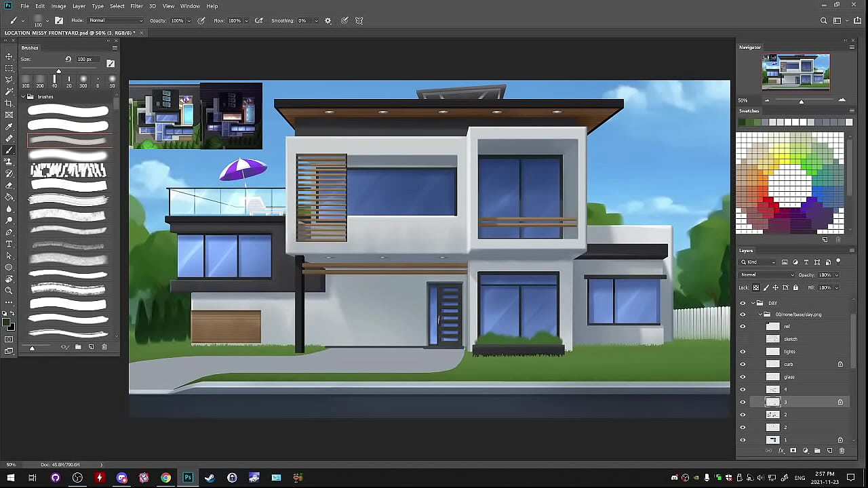
Task: Open layer blend mode Normal dropdown
Action: 767,275
